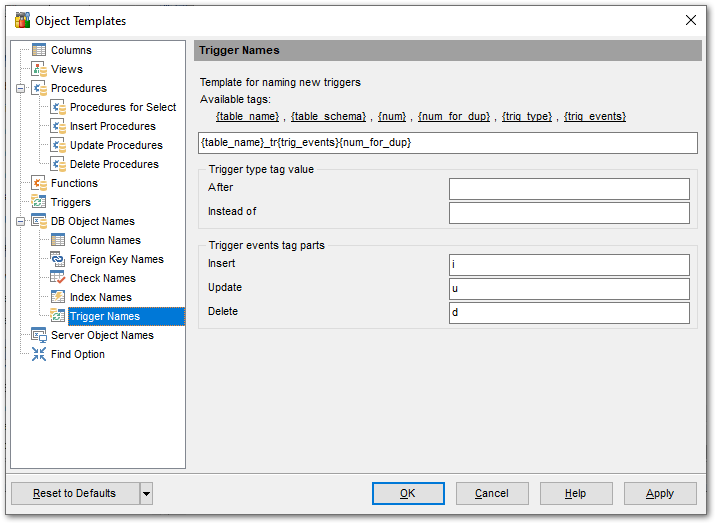Collapse the Procedures tree node
Screen dimensions: 716x524
20,88
